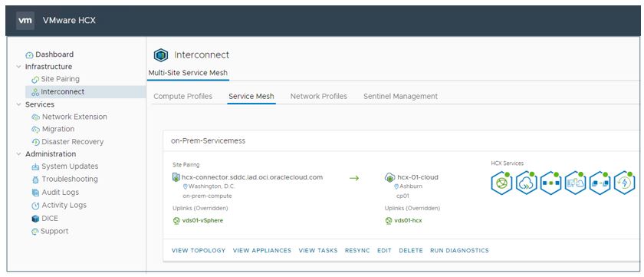Click the hcx-01-cloud site name
Viewport: 644px width, 277px height.
[x=418, y=177]
